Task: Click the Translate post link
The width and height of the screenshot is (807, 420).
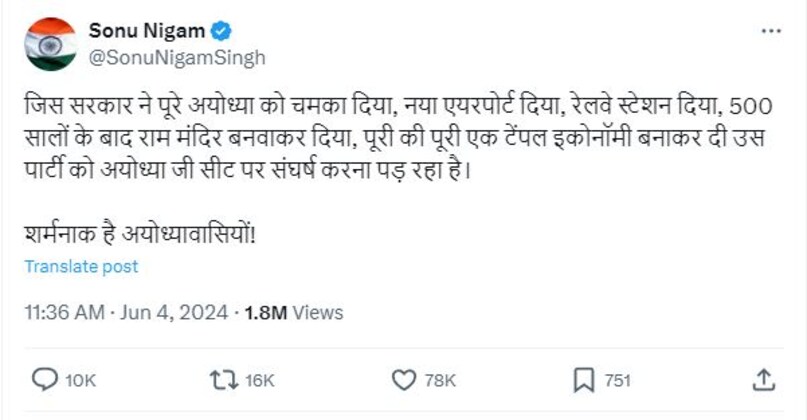Action: pos(81,267)
